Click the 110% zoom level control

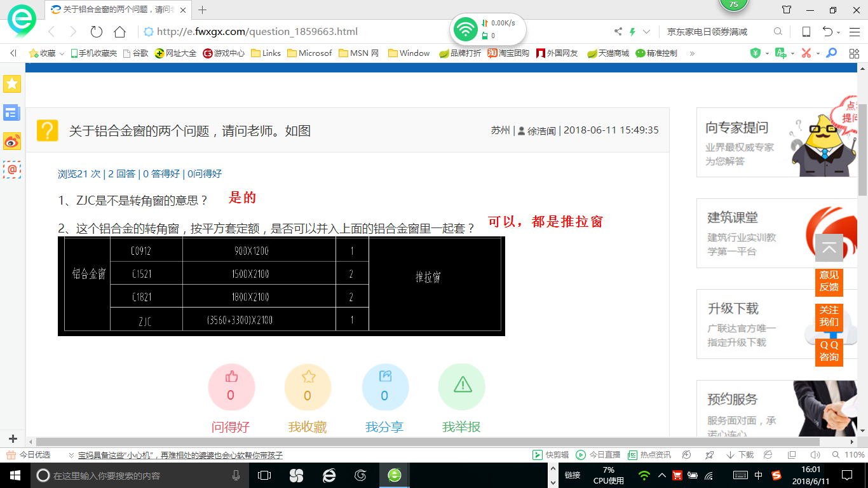(x=849, y=455)
